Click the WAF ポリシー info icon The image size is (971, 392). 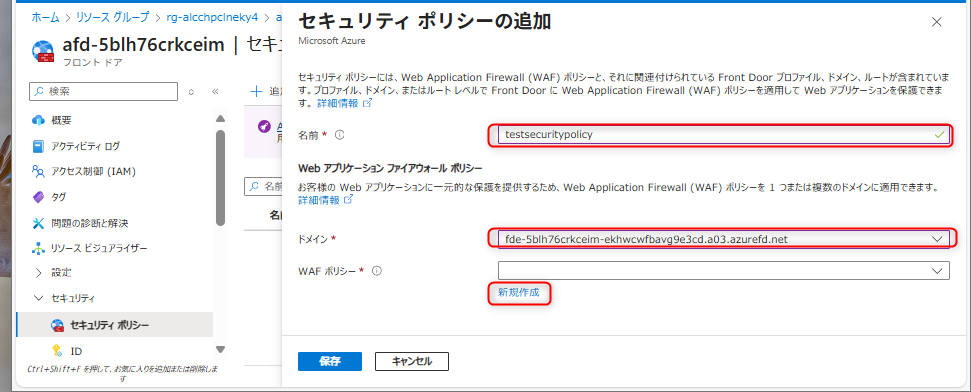(377, 271)
